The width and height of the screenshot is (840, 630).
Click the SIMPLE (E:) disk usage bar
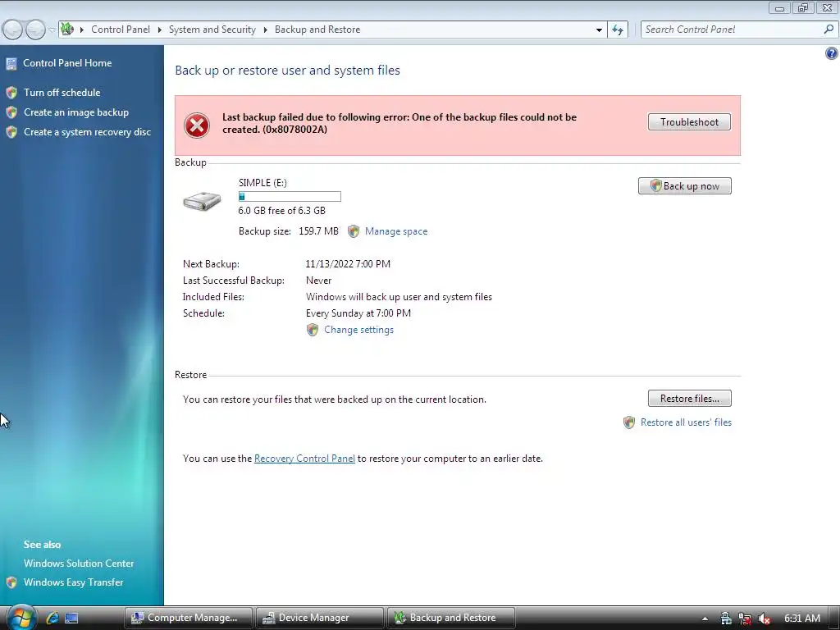pyautogui.click(x=290, y=197)
